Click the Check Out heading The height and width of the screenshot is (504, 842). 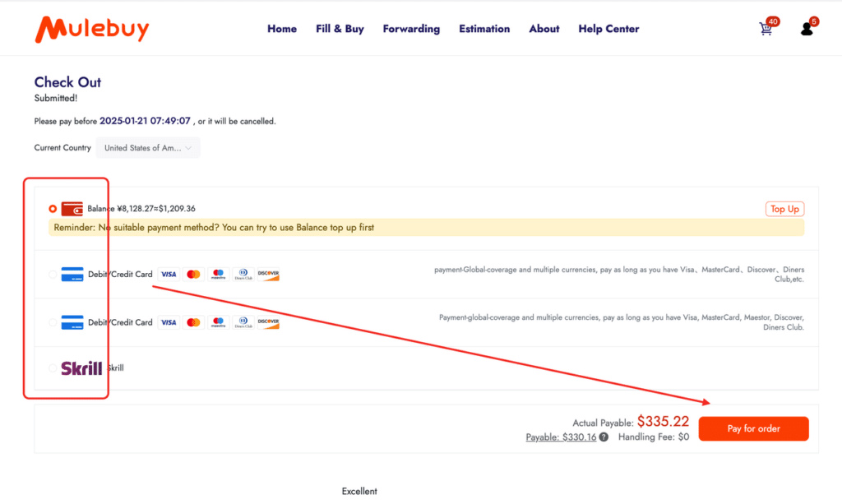[x=67, y=82]
